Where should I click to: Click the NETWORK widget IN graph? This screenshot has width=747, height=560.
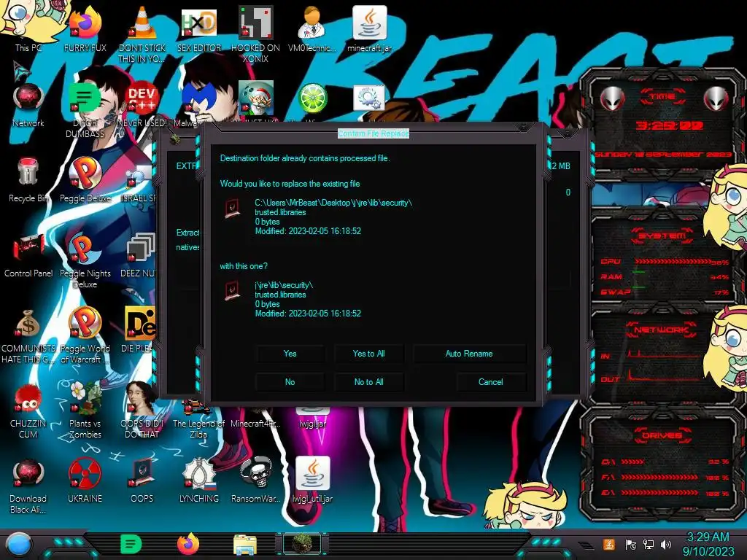pyautogui.click(x=665, y=355)
